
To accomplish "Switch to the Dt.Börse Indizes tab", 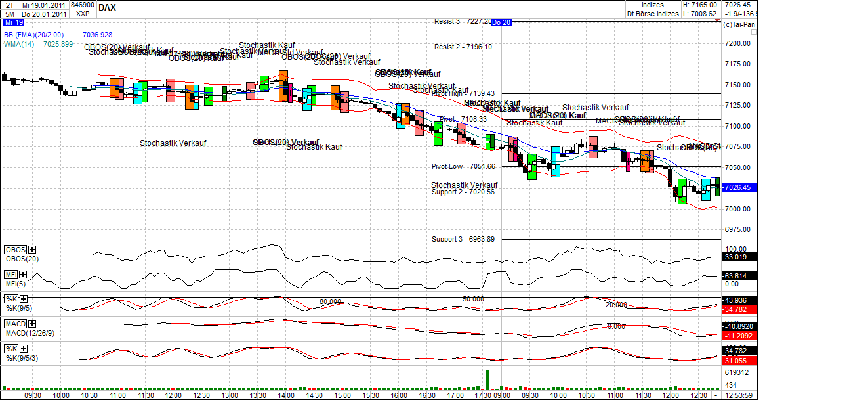I will [x=651, y=13].
